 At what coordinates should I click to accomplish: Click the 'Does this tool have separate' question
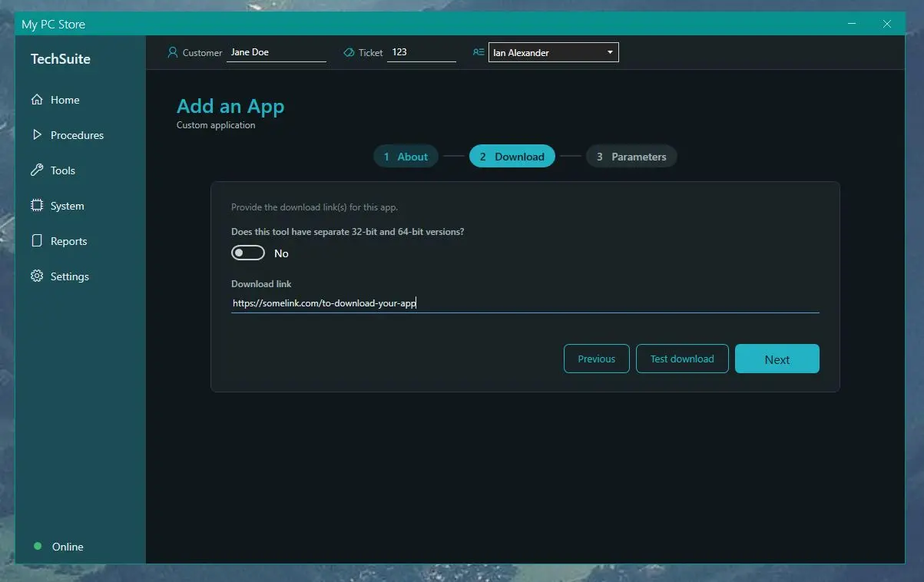pos(347,232)
